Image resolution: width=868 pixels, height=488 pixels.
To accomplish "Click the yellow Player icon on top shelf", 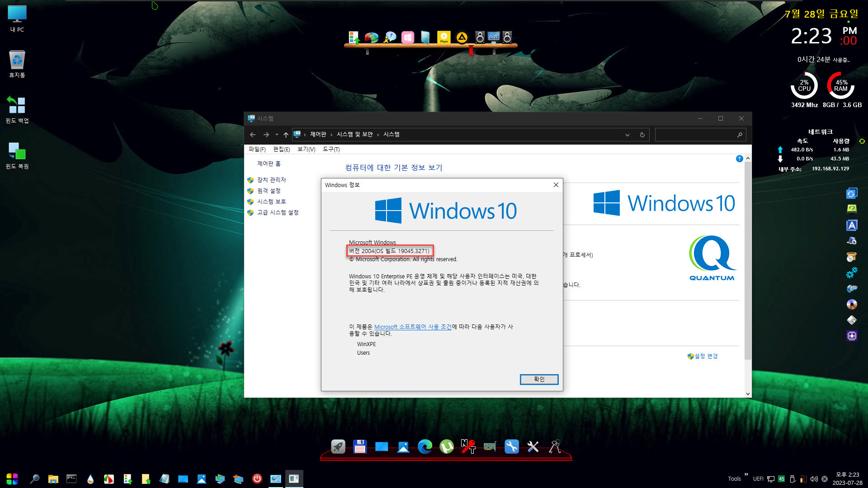I will 444,38.
